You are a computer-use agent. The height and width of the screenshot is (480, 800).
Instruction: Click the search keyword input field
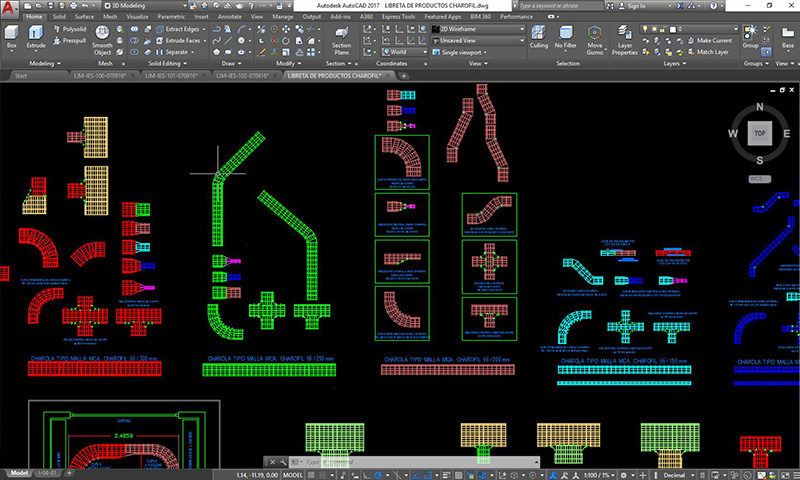(x=560, y=6)
